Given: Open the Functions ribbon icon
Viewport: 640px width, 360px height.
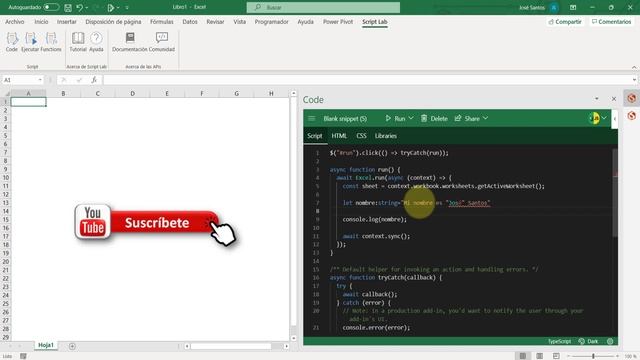Looking at the screenshot, I should tap(51, 42).
